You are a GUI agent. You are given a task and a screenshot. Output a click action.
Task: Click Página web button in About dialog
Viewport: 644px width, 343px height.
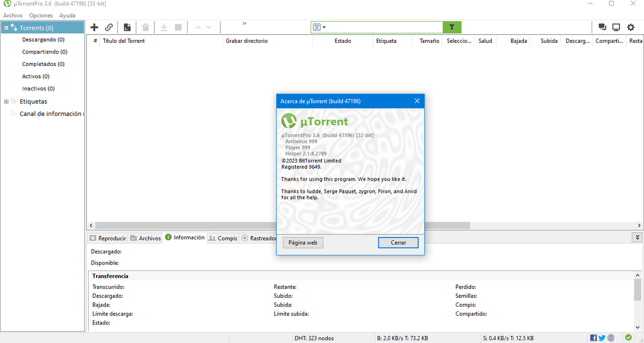tap(303, 242)
